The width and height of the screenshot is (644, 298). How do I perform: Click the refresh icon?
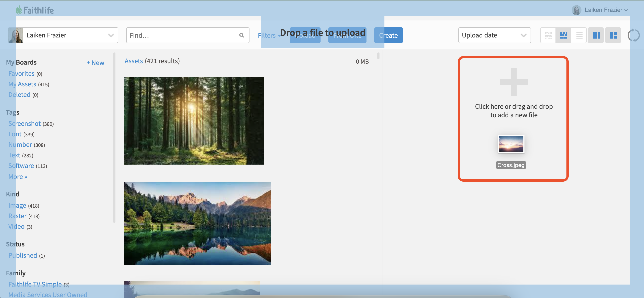tap(633, 35)
